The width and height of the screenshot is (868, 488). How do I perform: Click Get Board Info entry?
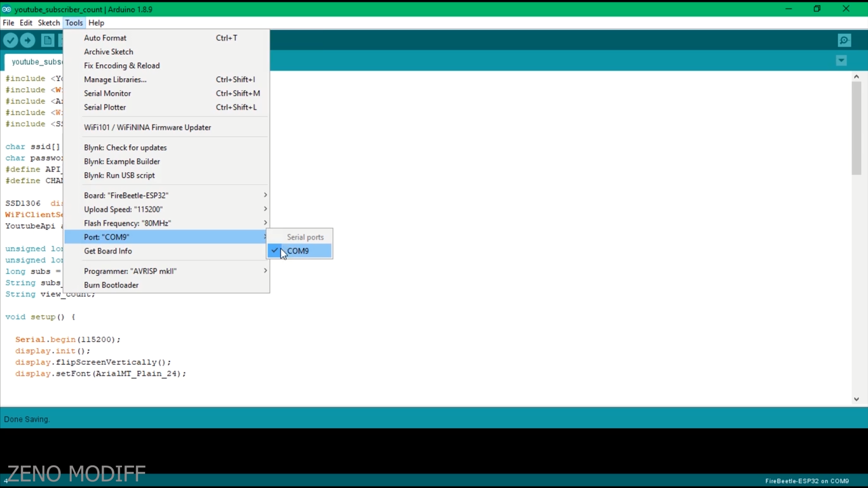[167, 251]
